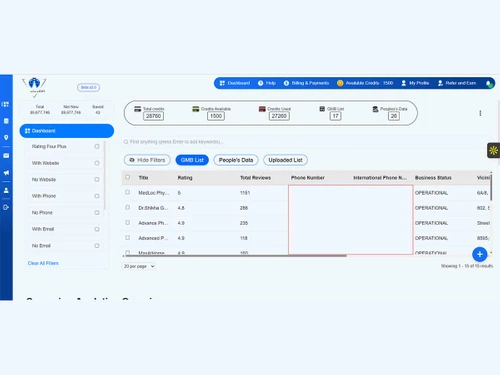Click the Available Credits coin icon
Viewport: 500px width, 375px height.
point(340,83)
